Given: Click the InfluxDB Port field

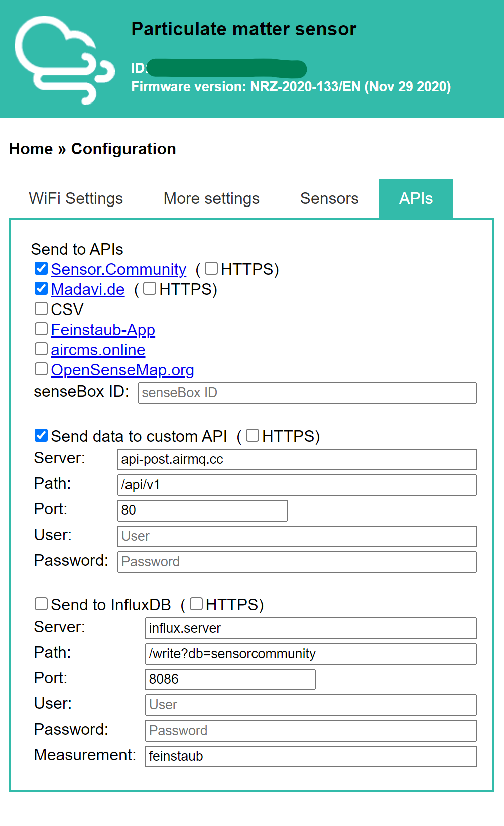Looking at the screenshot, I should coord(229,679).
